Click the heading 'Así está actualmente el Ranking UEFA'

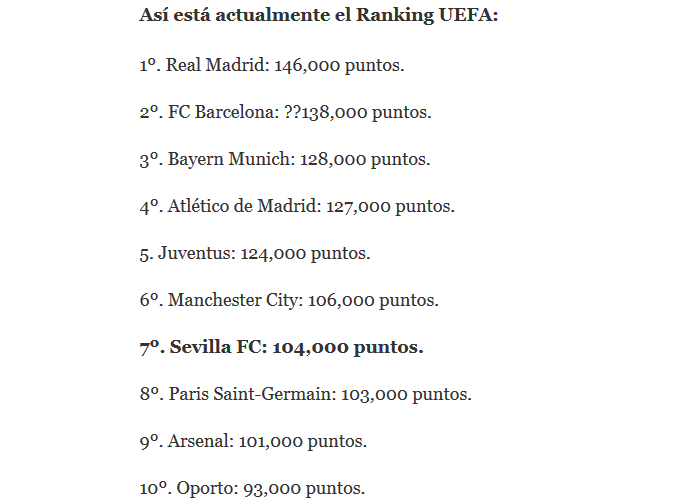[x=318, y=17]
